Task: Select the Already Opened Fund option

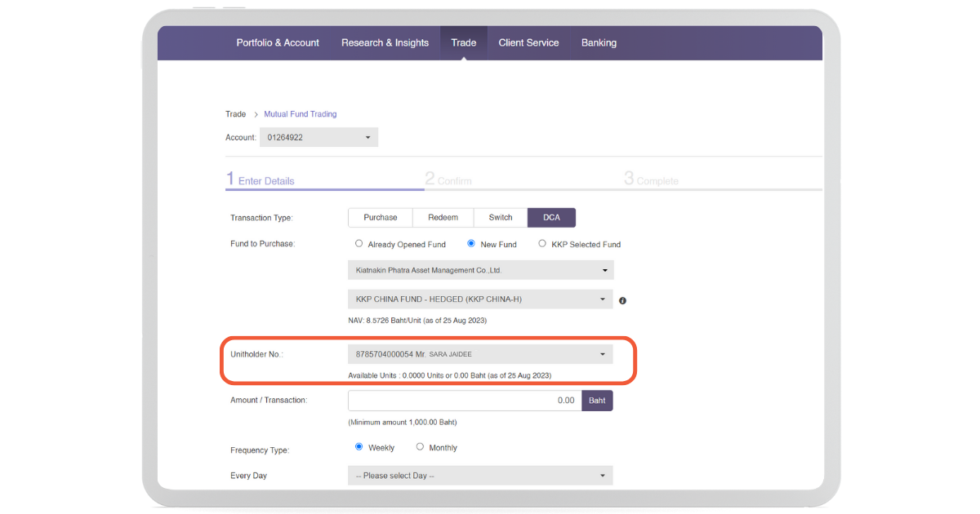Action: (x=359, y=244)
